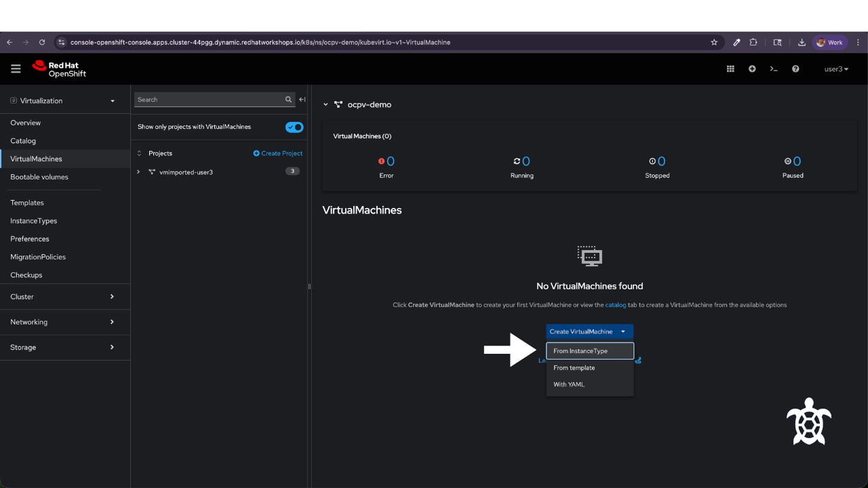Collapse the project tree panel arrow
868x488 pixels.
302,100
